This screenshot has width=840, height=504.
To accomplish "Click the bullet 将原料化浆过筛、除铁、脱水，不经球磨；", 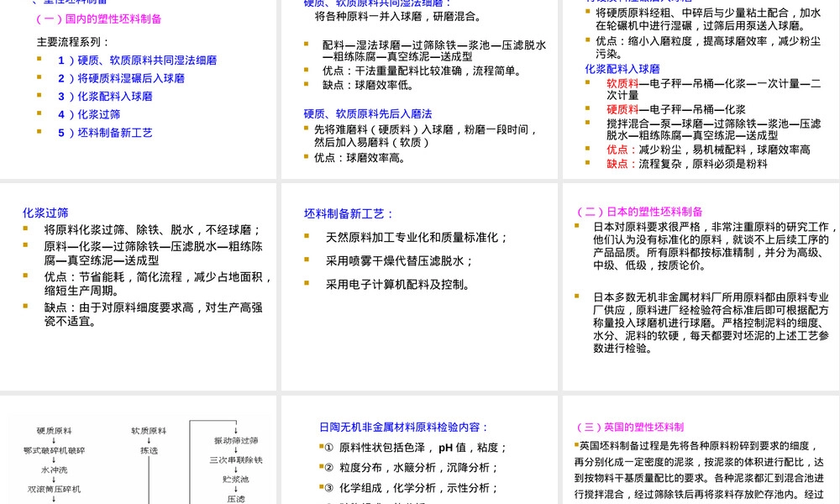I will 153,230.
